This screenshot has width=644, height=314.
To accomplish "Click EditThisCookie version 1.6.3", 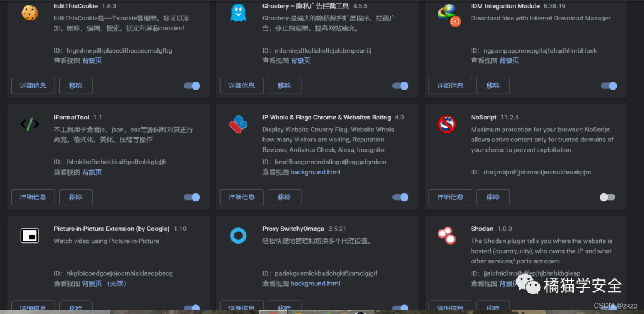I will [x=109, y=6].
